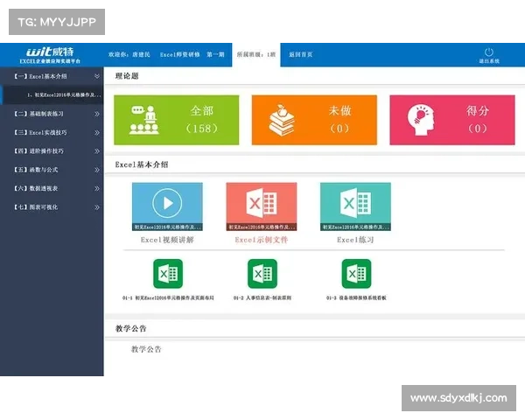Click the classroom people icon in 全部 tile
Image resolution: width=525 pixels, height=420 pixels.
[144, 120]
